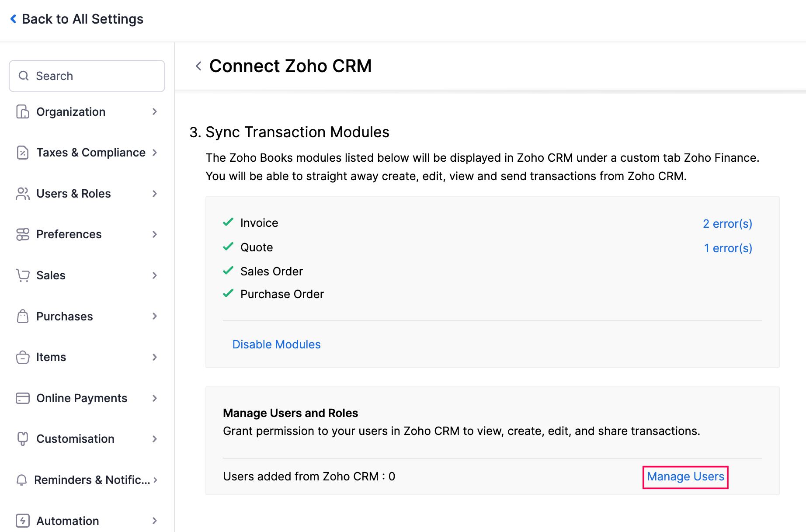Toggle the Invoice module checkmark
This screenshot has width=806, height=532.
pyautogui.click(x=228, y=223)
